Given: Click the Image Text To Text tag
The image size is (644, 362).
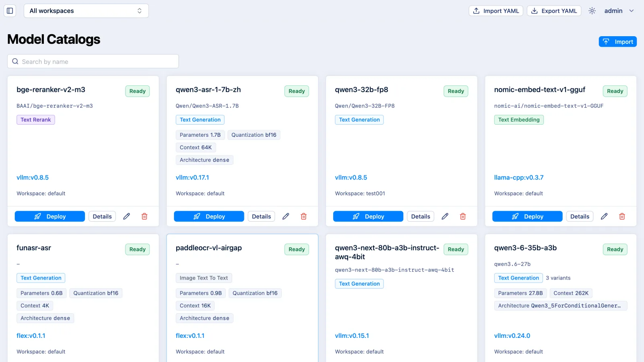Looking at the screenshot, I should 204,278.
